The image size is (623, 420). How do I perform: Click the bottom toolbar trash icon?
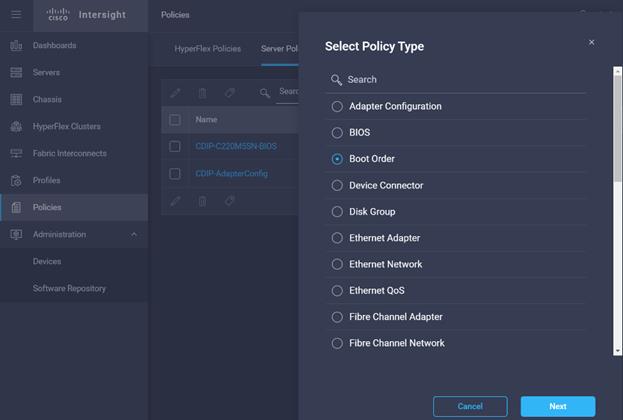(x=202, y=201)
